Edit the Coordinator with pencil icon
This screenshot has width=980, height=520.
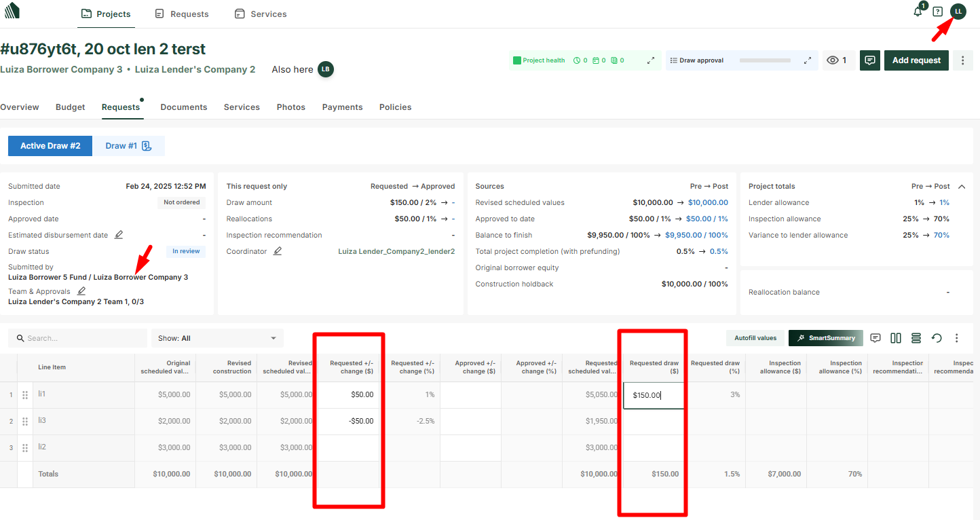pyautogui.click(x=277, y=251)
